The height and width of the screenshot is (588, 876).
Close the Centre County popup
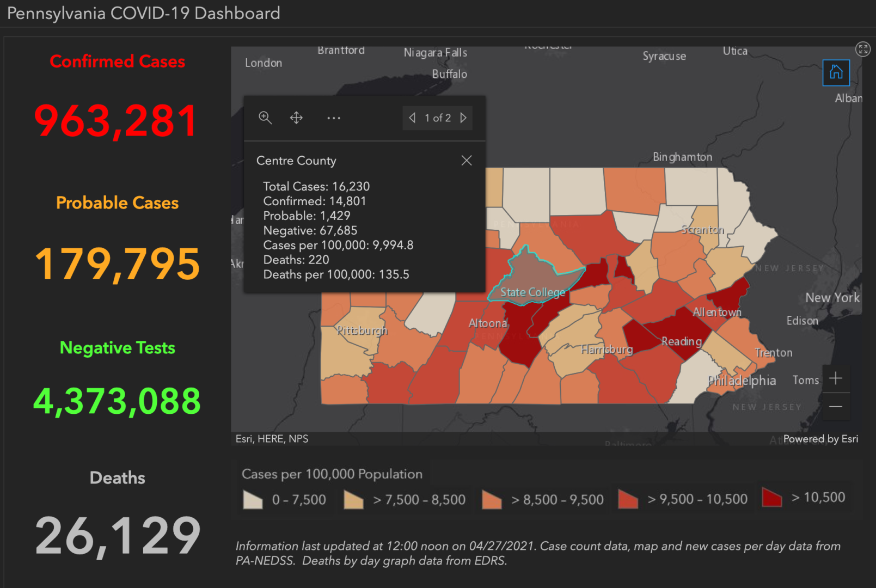coord(467,160)
